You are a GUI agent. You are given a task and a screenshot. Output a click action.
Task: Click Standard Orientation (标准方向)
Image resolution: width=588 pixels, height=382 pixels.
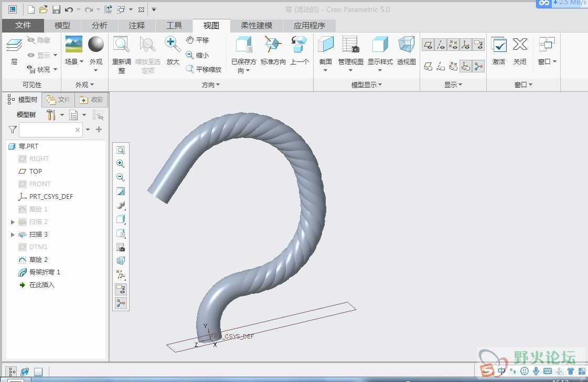tap(273, 51)
